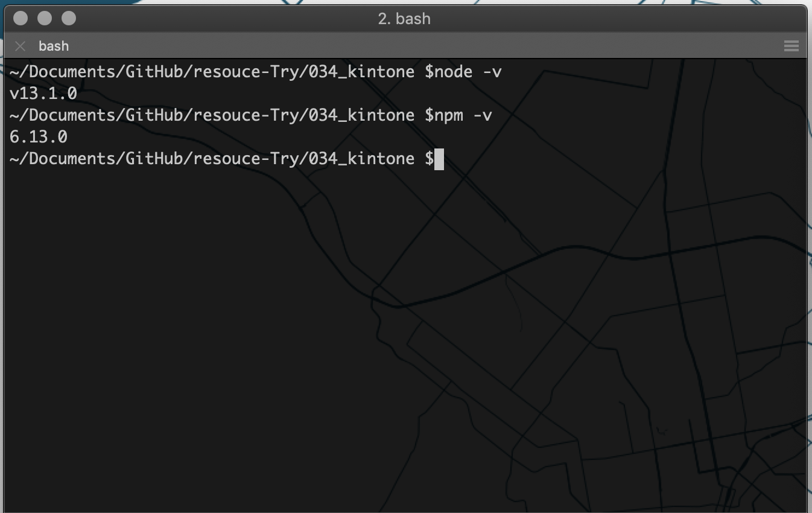This screenshot has height=513, width=812.
Task: Close the bash tab with the X icon
Action: click(x=21, y=46)
